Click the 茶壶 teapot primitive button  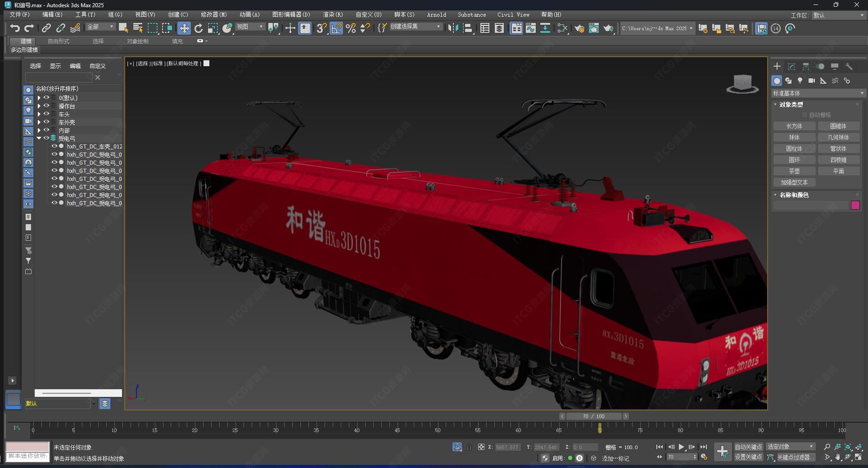(x=794, y=171)
